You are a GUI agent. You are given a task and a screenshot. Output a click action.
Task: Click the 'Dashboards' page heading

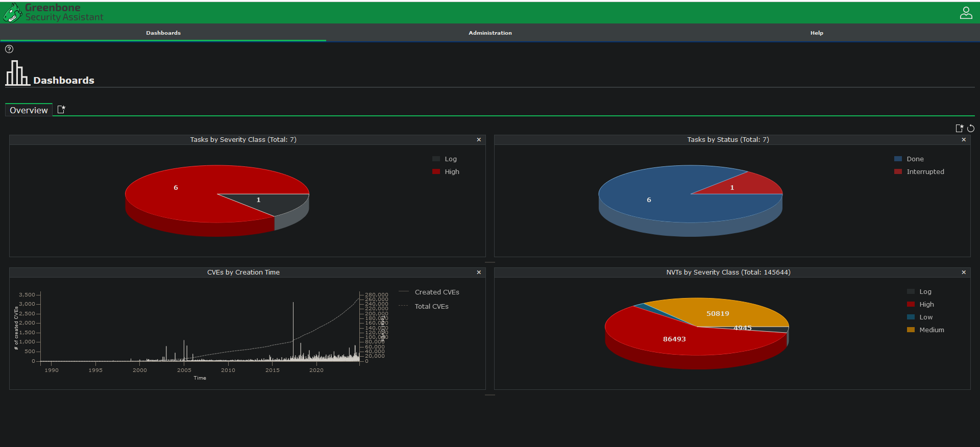click(x=64, y=81)
